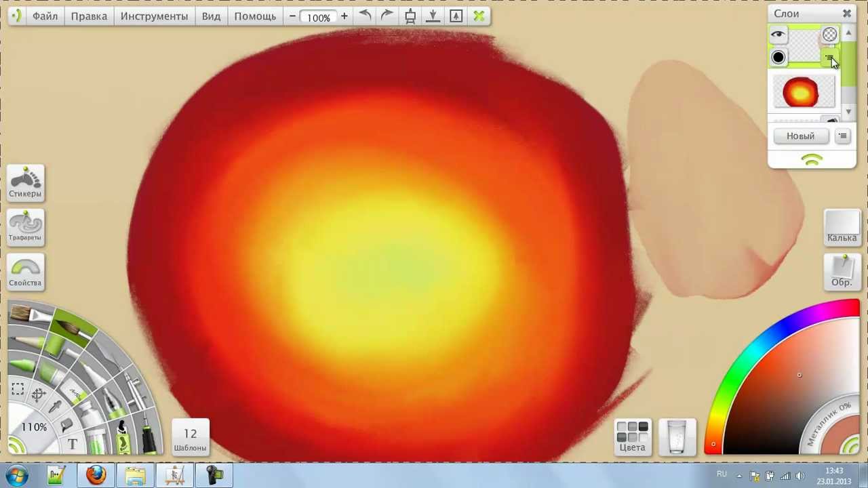
Task: Click the green X in menu bar
Action: 479,16
